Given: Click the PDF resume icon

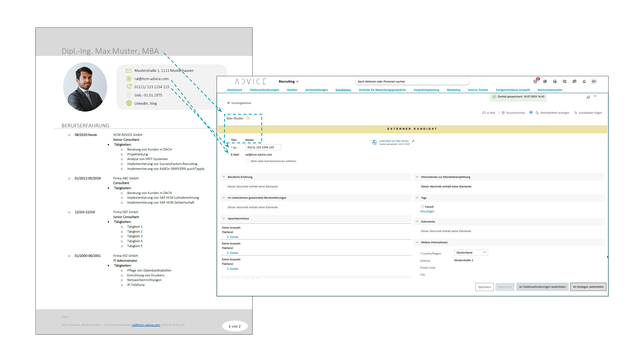Looking at the screenshot, I should 374,142.
